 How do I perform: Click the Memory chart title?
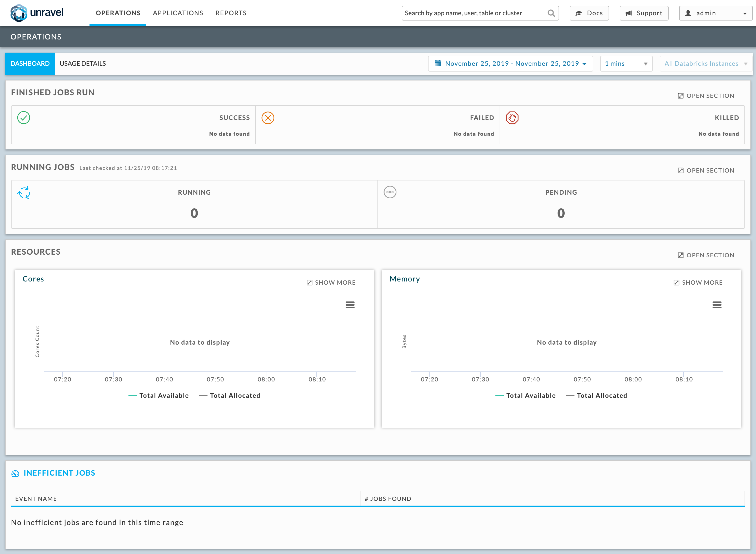tap(405, 279)
